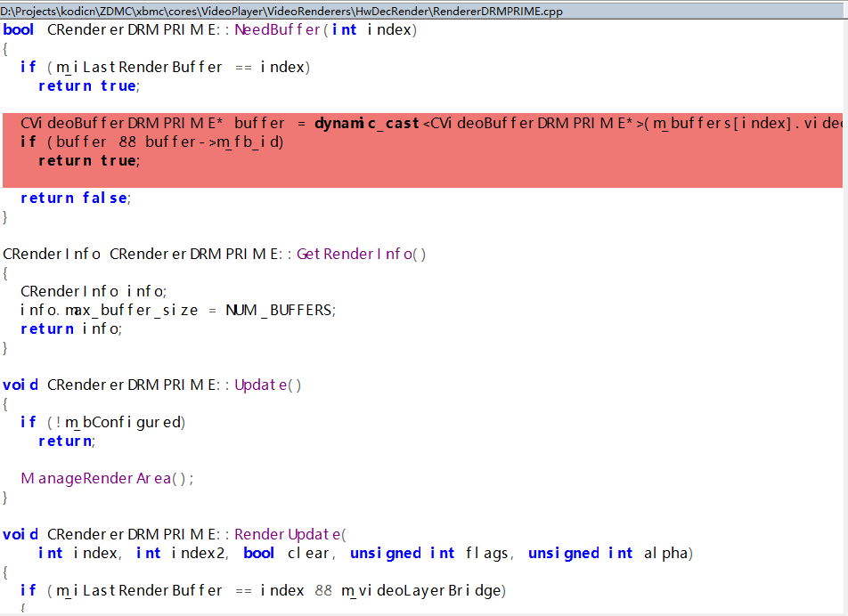848x616 pixels.
Task: Click the 'return false;' statement
Action: [76, 198]
